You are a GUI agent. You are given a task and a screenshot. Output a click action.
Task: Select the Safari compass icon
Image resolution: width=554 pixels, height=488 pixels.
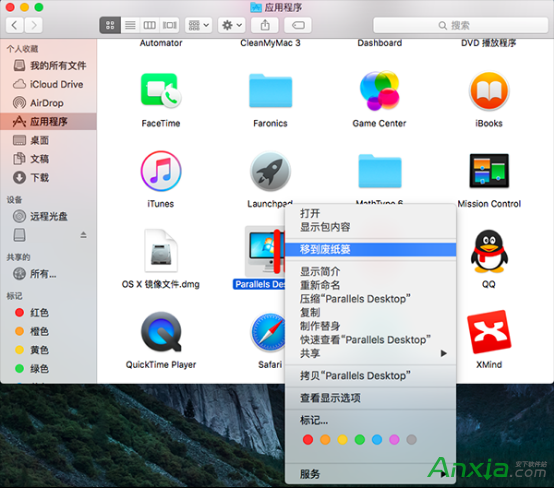[x=268, y=332]
